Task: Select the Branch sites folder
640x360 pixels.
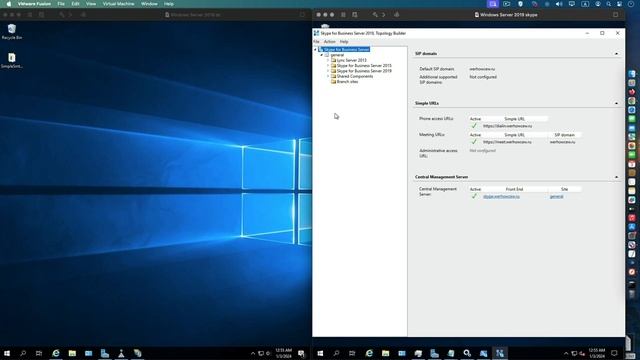Action: [x=344, y=82]
